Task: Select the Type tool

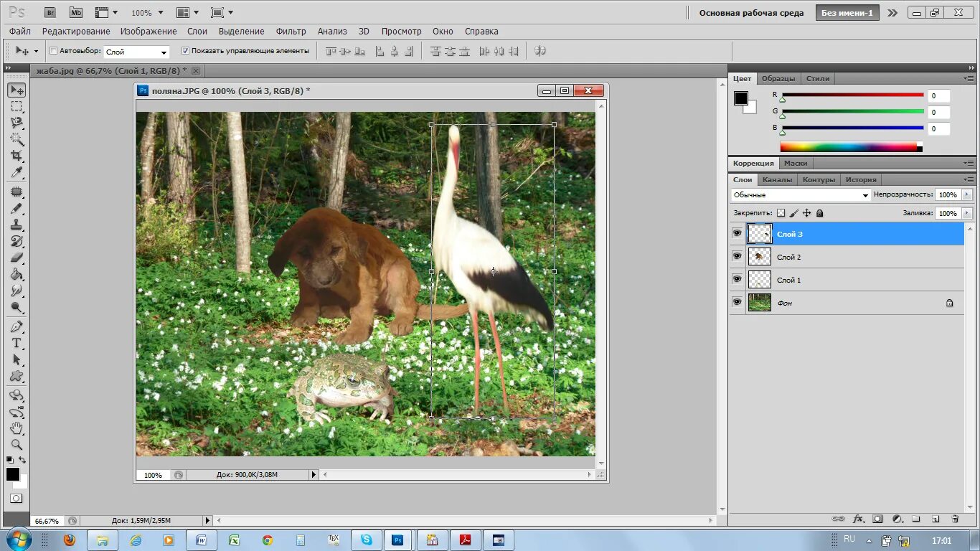Action: point(18,343)
